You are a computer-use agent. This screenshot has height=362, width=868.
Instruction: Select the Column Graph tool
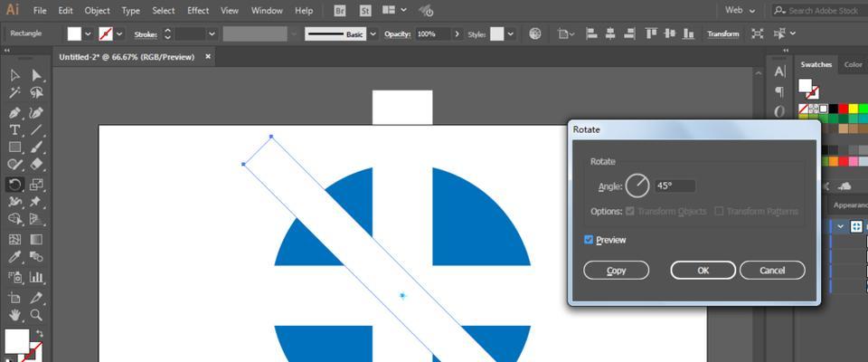(36, 277)
